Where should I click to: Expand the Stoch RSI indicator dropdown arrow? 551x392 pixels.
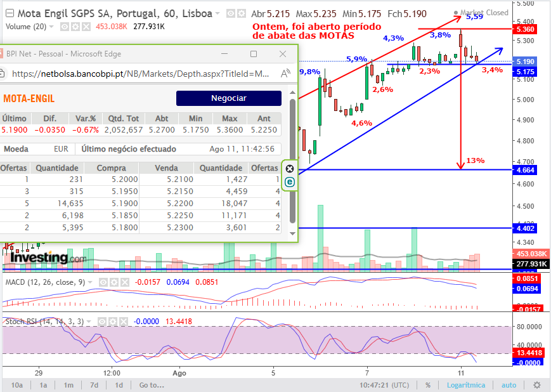click(89, 322)
